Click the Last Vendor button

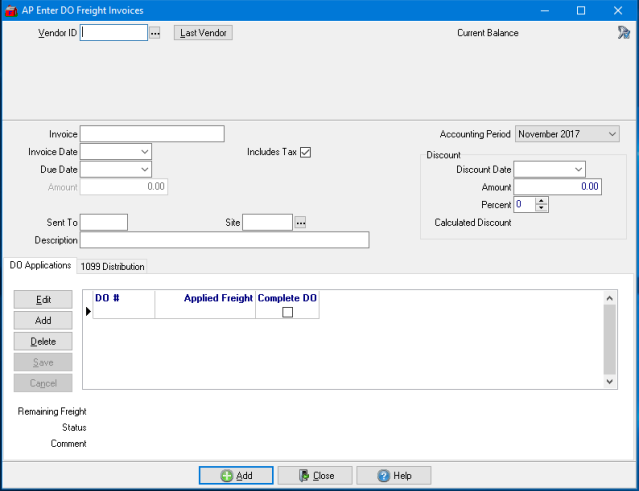click(203, 33)
